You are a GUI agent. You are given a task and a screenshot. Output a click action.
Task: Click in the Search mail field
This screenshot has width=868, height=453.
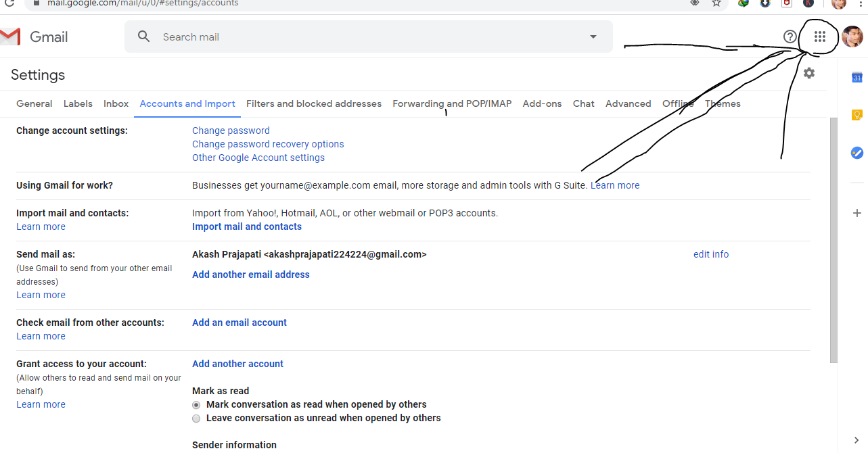click(x=369, y=37)
